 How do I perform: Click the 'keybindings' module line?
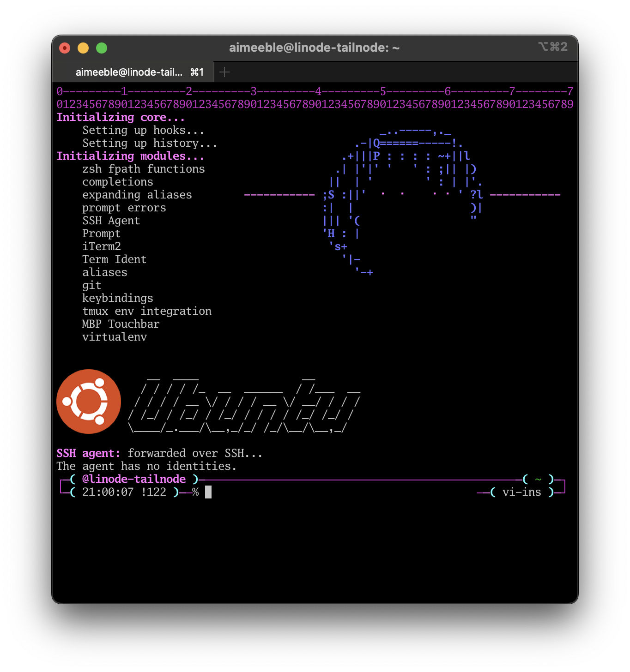pyautogui.click(x=117, y=298)
